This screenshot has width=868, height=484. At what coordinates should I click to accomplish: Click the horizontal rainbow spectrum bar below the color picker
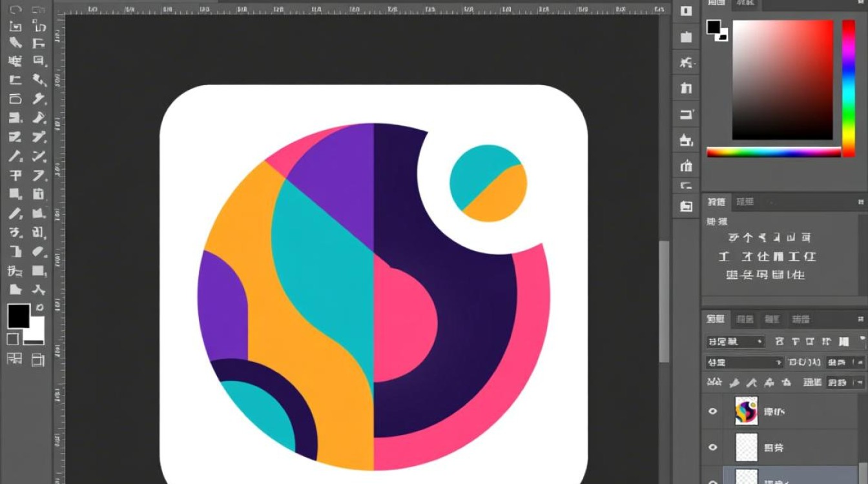[774, 152]
